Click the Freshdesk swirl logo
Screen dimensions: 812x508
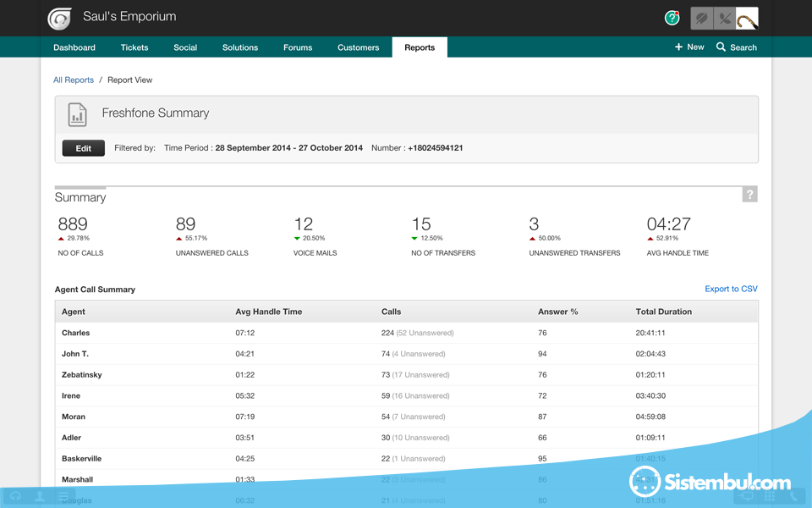tap(59, 19)
